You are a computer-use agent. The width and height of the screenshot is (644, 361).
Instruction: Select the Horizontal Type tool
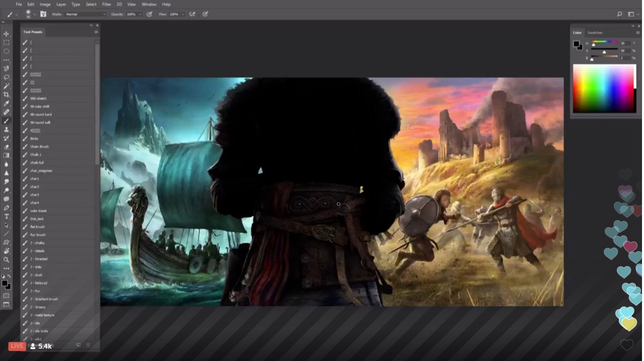coord(6,217)
